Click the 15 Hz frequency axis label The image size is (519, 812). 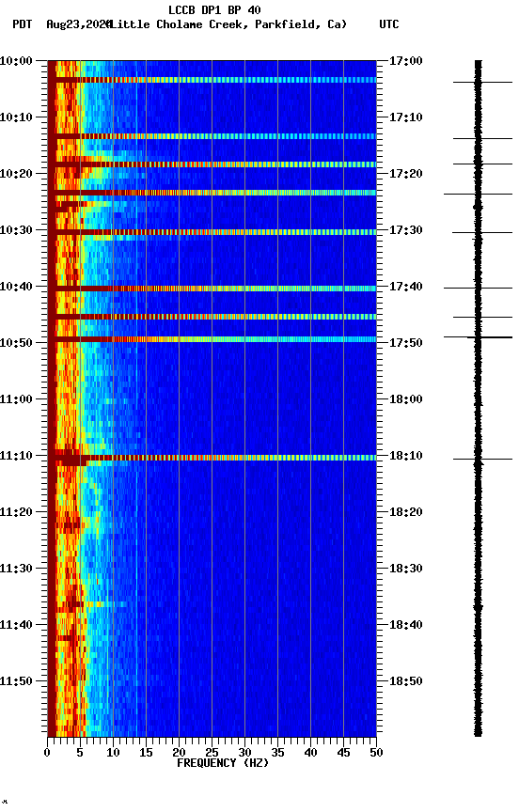(146, 753)
